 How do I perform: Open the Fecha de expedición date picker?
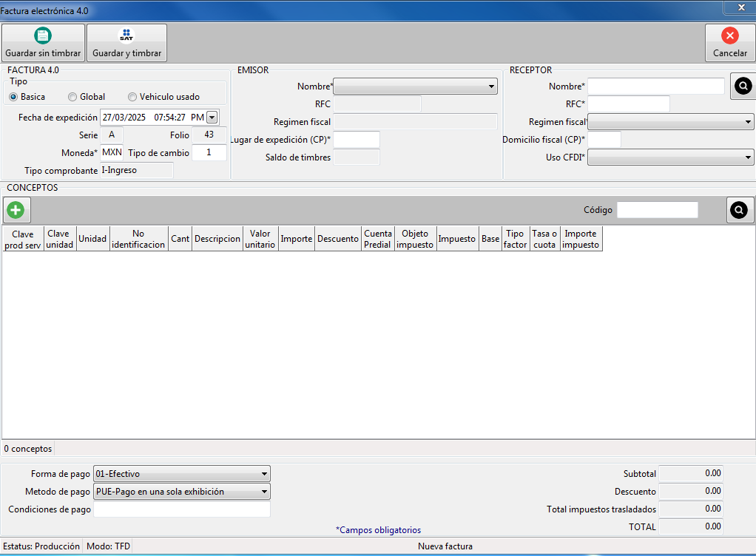(x=212, y=117)
